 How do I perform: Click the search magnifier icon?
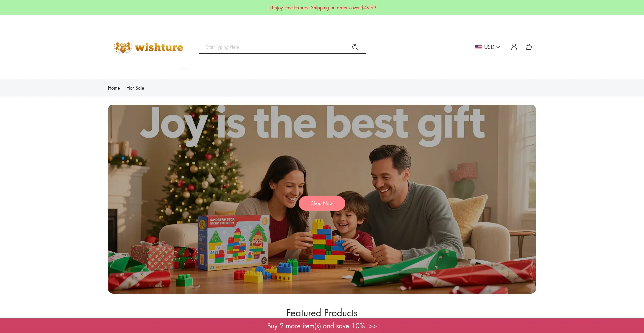pyautogui.click(x=355, y=47)
